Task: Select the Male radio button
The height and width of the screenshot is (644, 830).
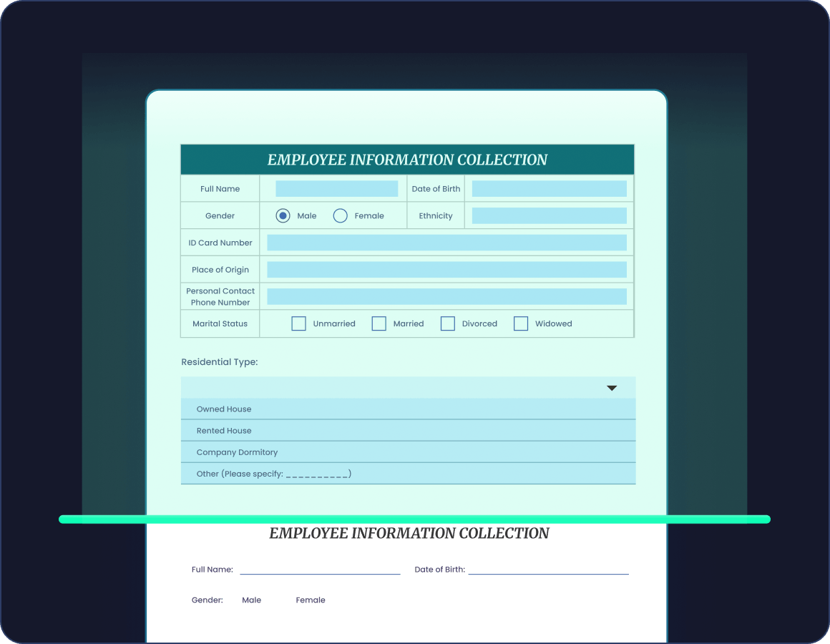Action: (283, 215)
